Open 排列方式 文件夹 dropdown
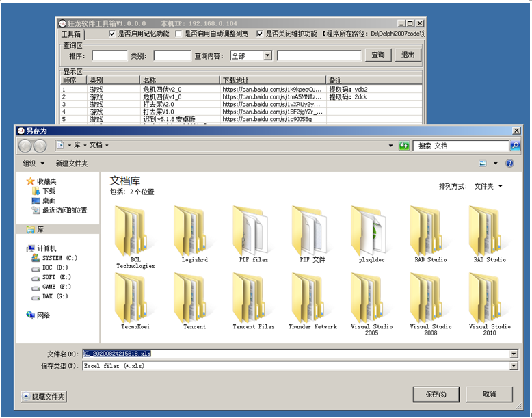The width and height of the screenshot is (532, 418). 488,186
